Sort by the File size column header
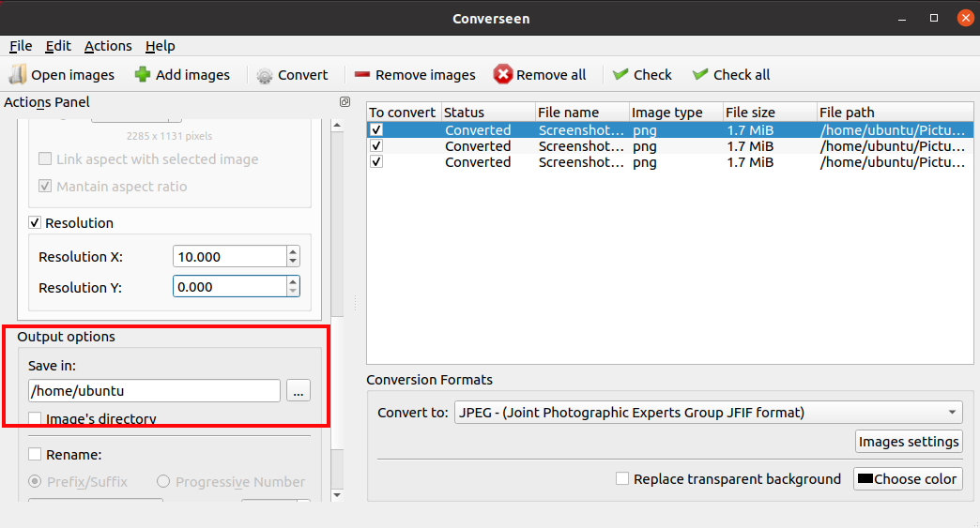The width and height of the screenshot is (980, 528). [770, 113]
